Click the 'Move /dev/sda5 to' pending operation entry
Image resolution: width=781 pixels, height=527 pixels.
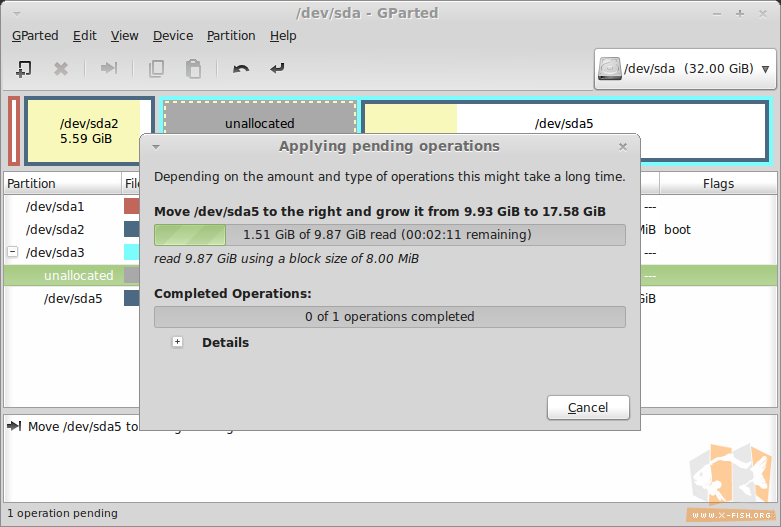coord(83,426)
